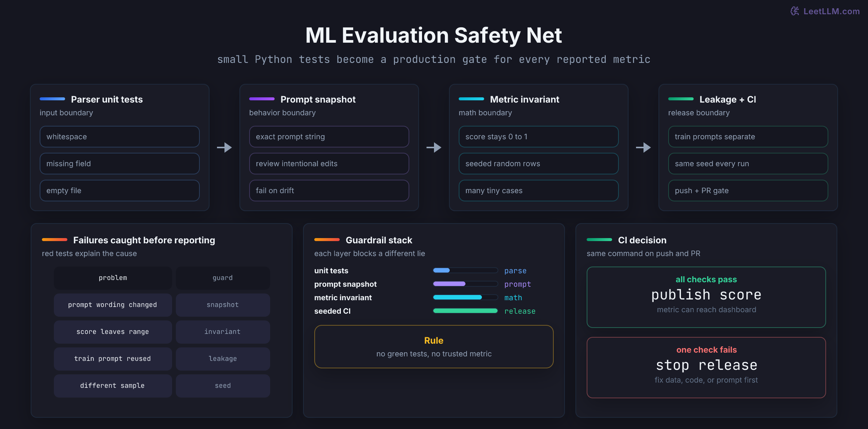This screenshot has width=868, height=429.
Task: Click the CI decision heading
Action: coord(642,240)
